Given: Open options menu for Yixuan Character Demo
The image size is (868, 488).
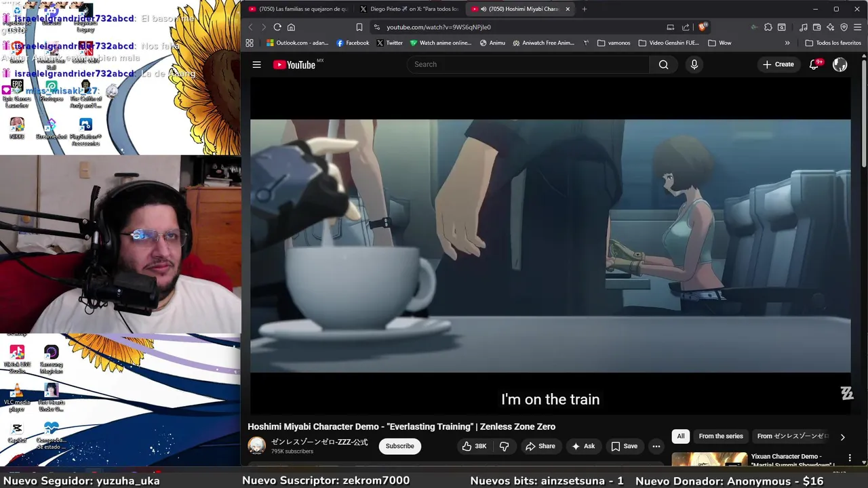Looking at the screenshot, I should click(x=850, y=458).
